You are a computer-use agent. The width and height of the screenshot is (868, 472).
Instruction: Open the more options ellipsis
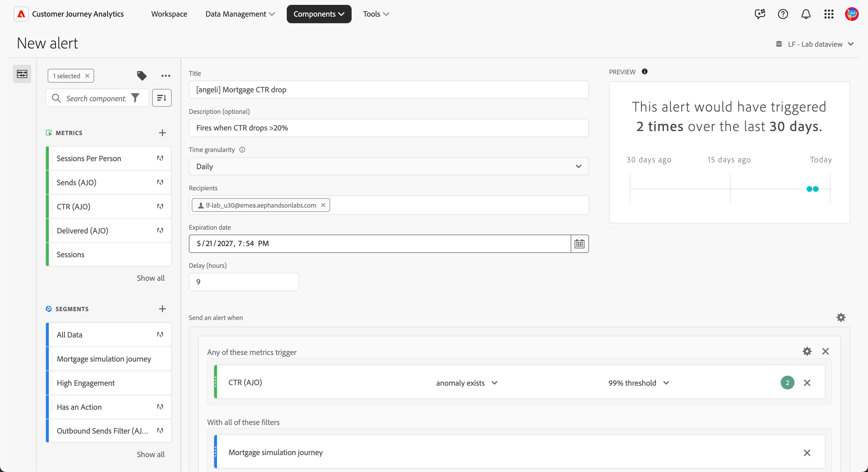(x=165, y=76)
